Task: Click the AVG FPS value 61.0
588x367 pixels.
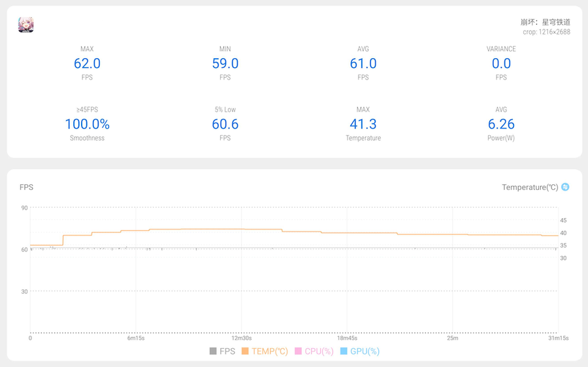Action: click(x=363, y=63)
